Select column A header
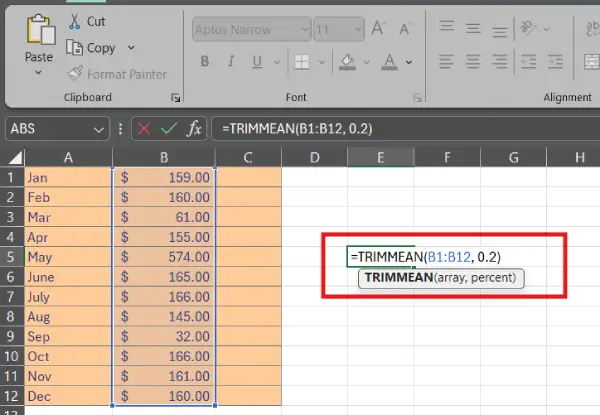 68,157
